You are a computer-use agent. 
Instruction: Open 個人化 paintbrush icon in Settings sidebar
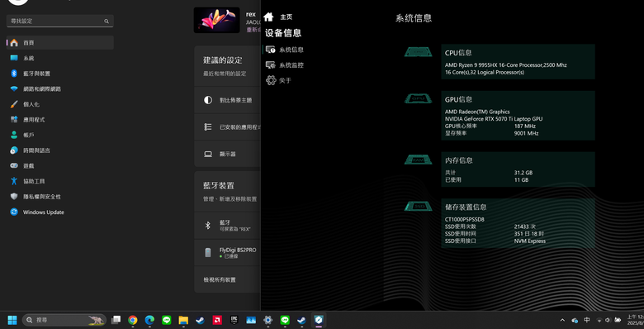click(14, 104)
